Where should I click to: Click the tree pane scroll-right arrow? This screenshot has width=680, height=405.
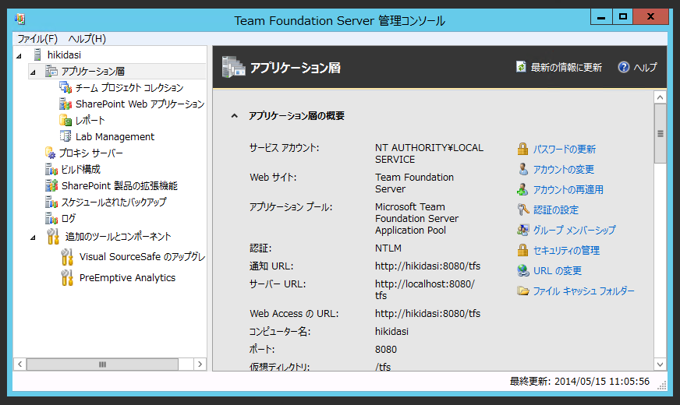click(x=199, y=364)
